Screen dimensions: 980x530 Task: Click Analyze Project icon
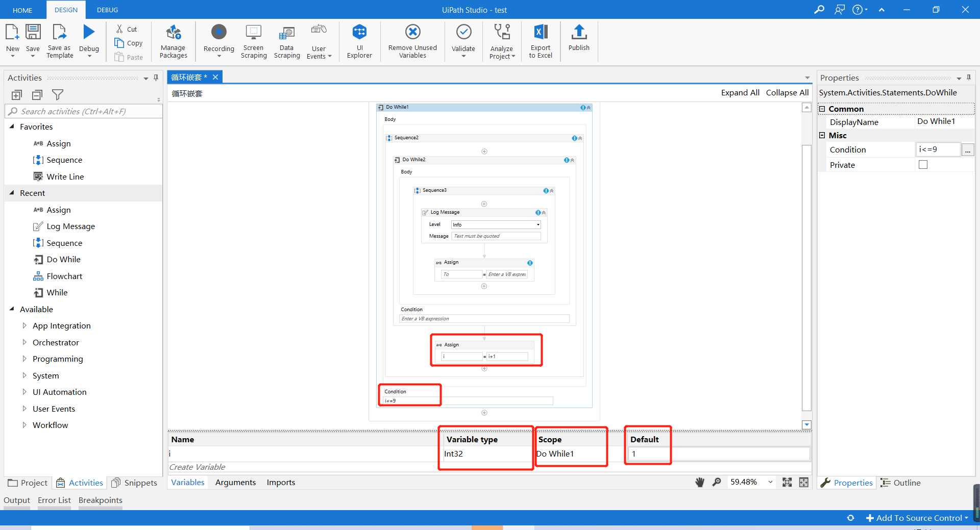click(502, 32)
